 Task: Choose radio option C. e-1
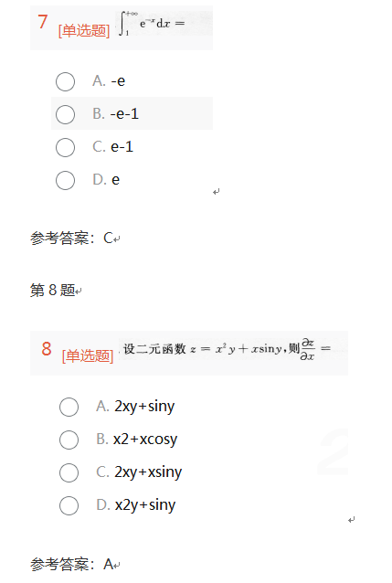pyautogui.click(x=65, y=147)
